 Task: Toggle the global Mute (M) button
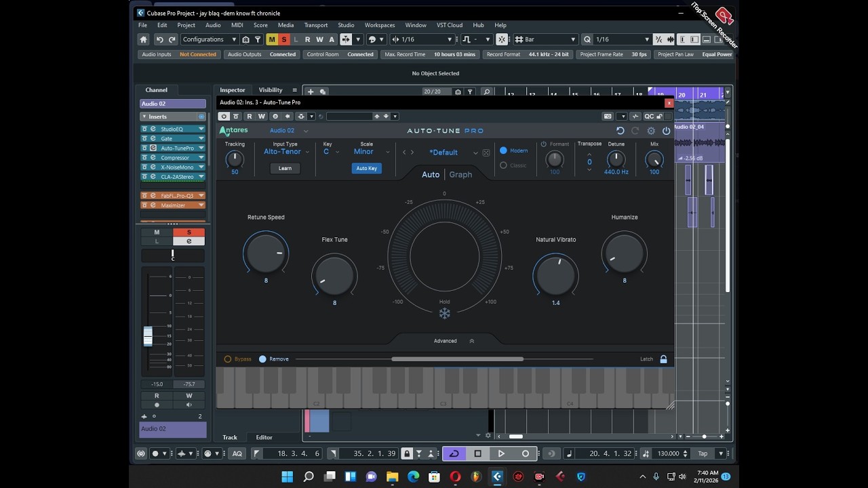point(272,39)
